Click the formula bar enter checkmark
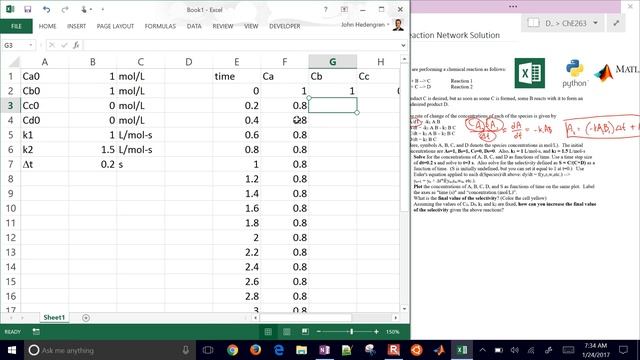The image size is (640, 360). (x=64, y=45)
